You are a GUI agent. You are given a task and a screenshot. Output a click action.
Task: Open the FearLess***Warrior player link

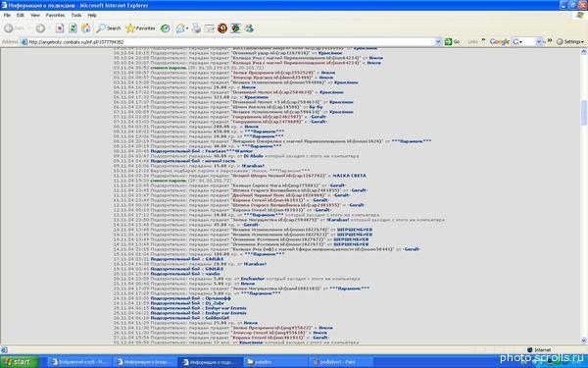click(228, 151)
